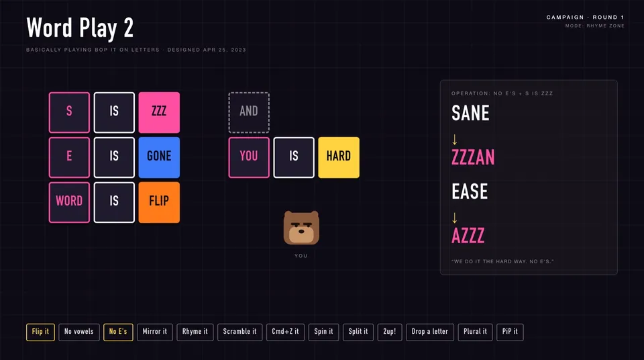644x360 pixels.
Task: Select the pink ZZZ tile
Action: tap(159, 112)
